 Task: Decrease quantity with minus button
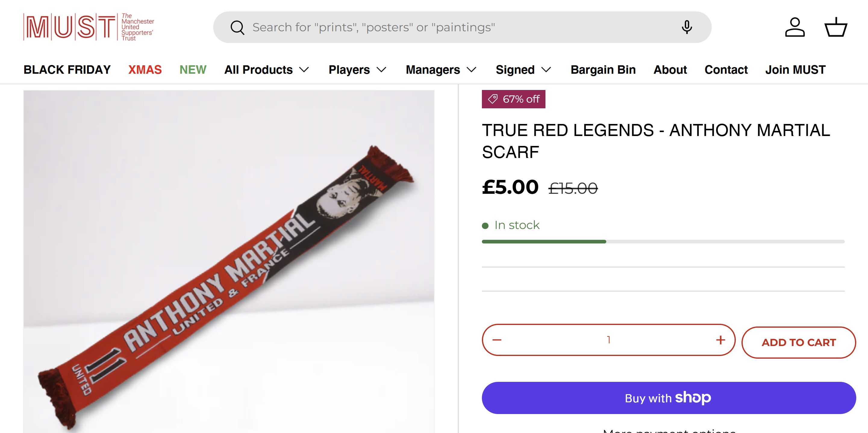click(x=497, y=340)
